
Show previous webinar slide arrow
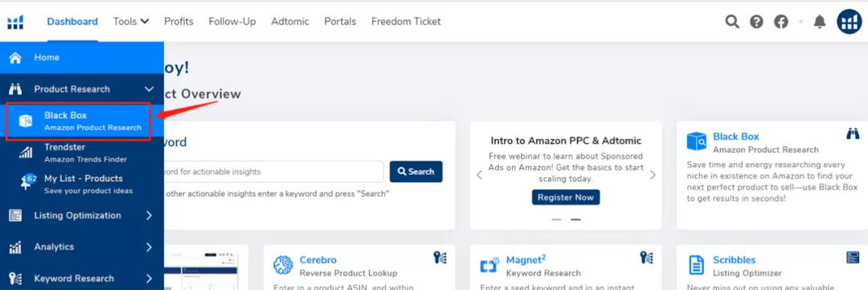pyautogui.click(x=479, y=175)
